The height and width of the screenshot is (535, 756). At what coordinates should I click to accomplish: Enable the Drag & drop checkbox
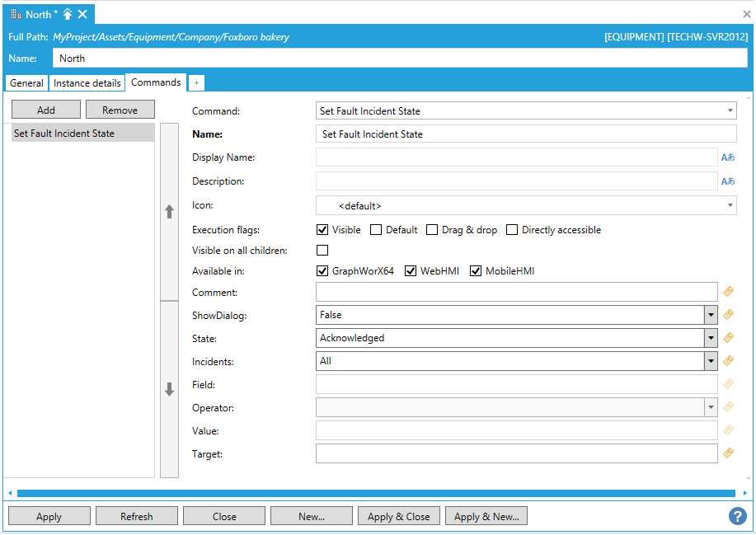point(432,230)
